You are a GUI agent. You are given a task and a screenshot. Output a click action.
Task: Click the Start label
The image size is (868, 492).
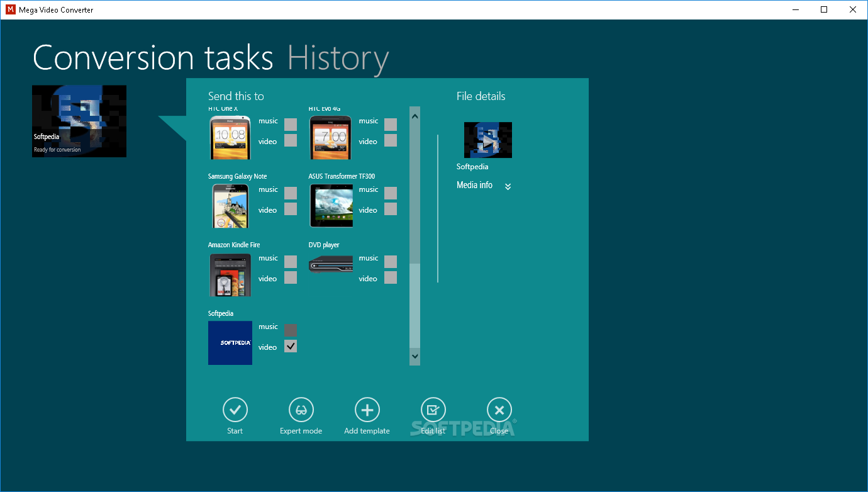pyautogui.click(x=235, y=431)
